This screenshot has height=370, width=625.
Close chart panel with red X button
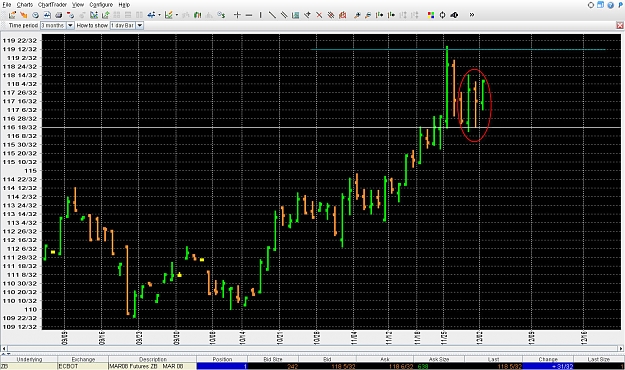(620, 26)
